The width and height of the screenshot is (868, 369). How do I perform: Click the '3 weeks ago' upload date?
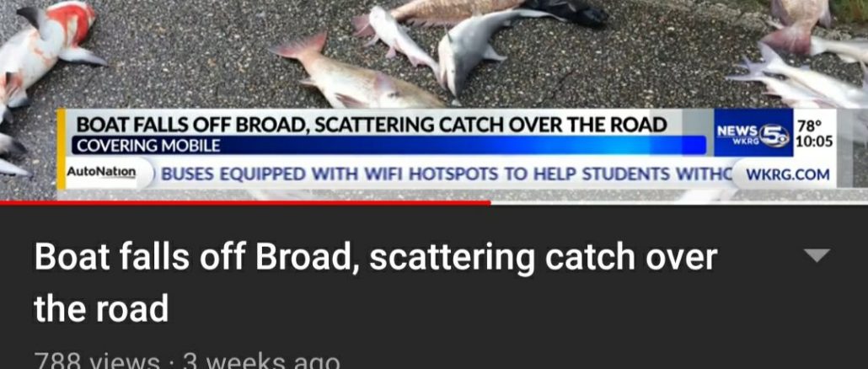(x=260, y=361)
